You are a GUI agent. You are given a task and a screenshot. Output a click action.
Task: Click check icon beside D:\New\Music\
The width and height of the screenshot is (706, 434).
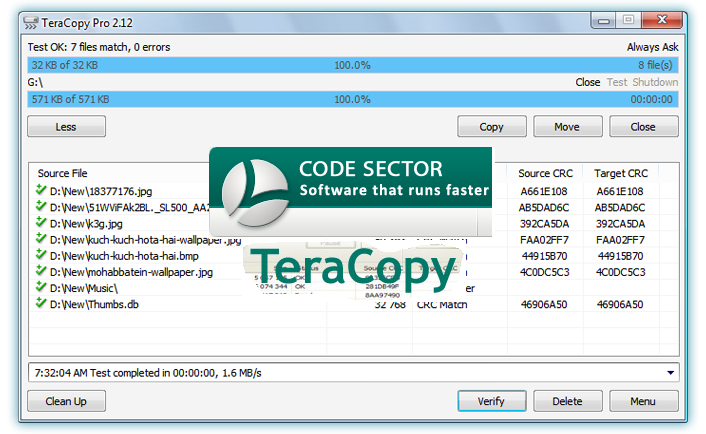tap(41, 287)
